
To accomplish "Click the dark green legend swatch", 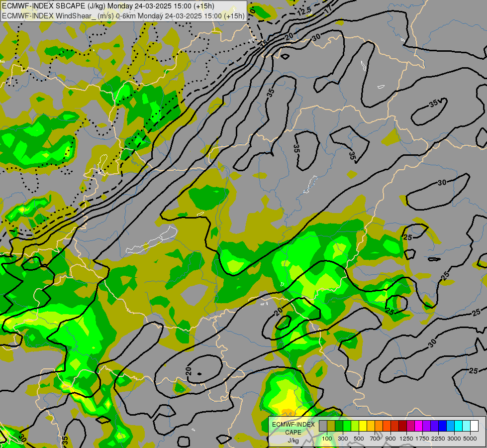I will [x=339, y=426].
